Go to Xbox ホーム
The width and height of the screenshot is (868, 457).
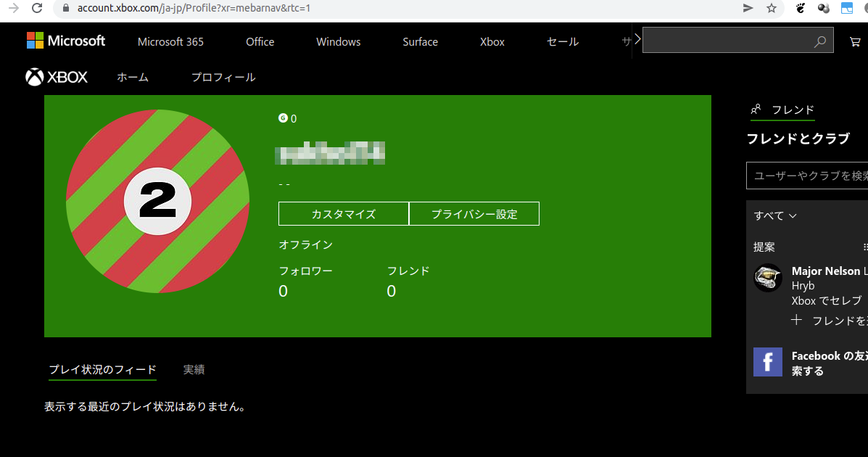click(132, 77)
